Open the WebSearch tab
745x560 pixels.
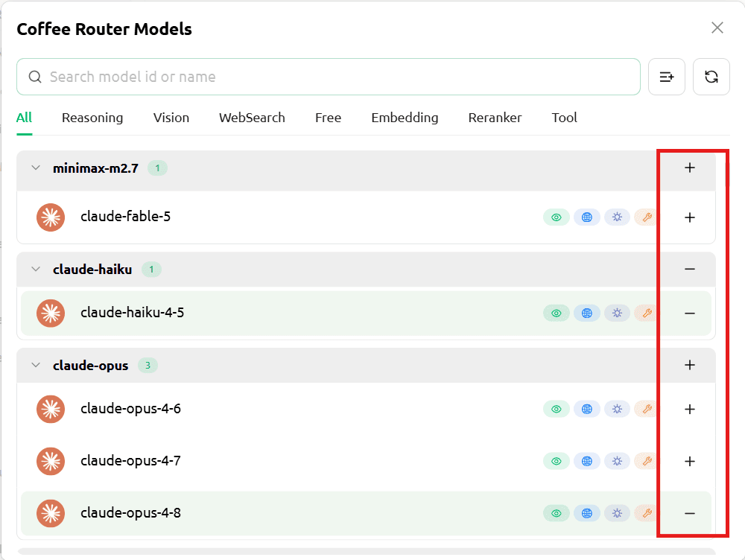tap(252, 118)
